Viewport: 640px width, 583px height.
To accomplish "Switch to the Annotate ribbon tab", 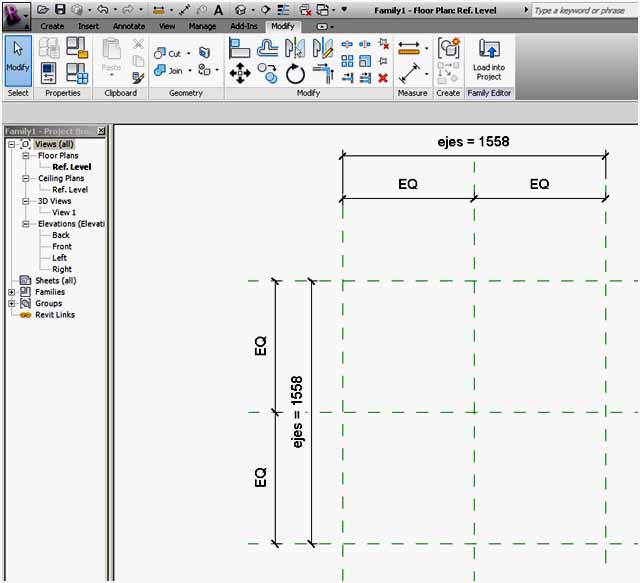I will (128, 26).
